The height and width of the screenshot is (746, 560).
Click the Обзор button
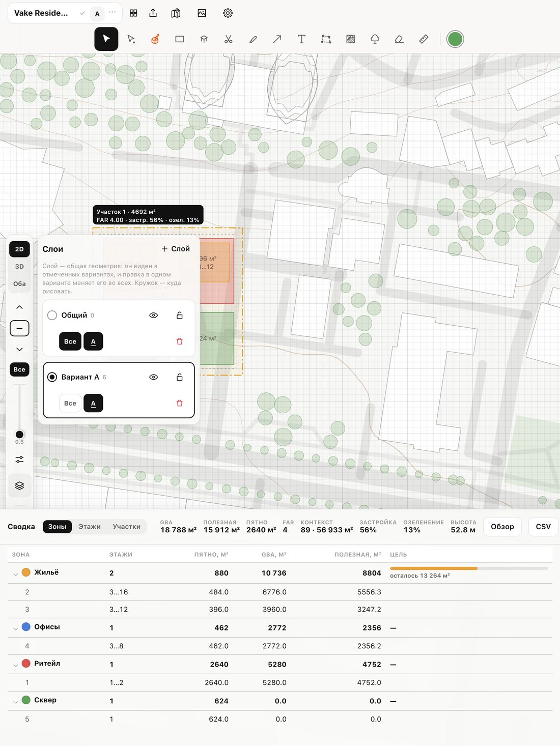(x=502, y=527)
